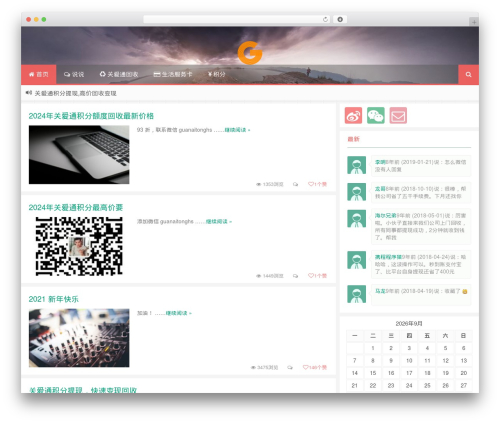Viewport: 500px width, 423px height.
Task: Open the partially visible fourth post title
Action: (x=83, y=389)
